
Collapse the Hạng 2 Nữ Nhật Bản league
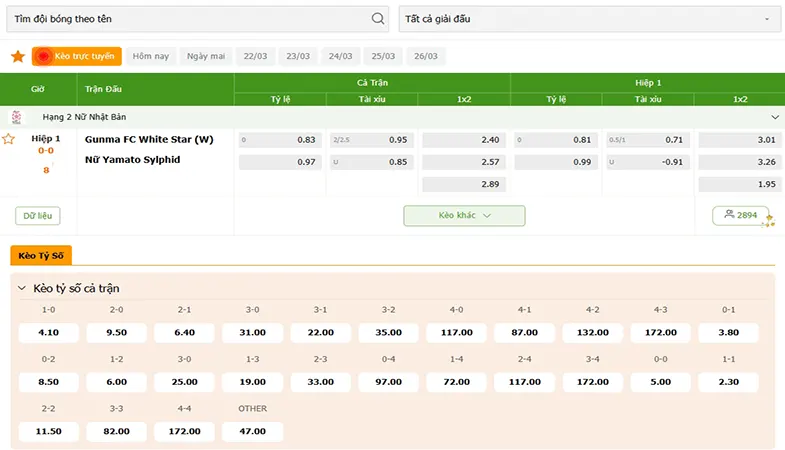[774, 117]
